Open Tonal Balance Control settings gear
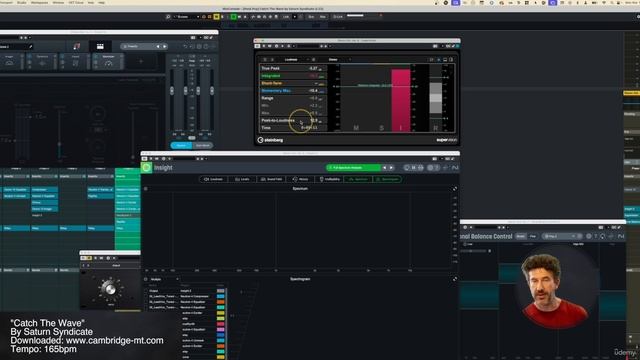 pos(589,236)
